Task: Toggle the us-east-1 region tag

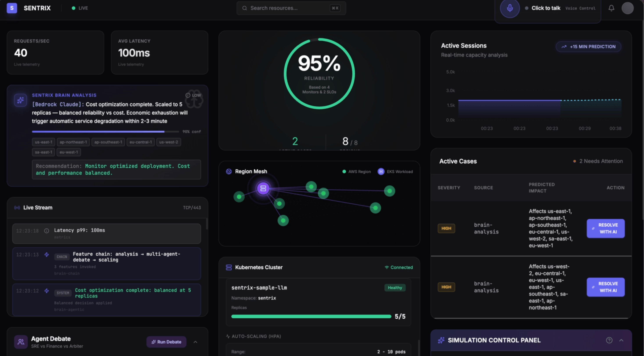Action: coord(43,142)
